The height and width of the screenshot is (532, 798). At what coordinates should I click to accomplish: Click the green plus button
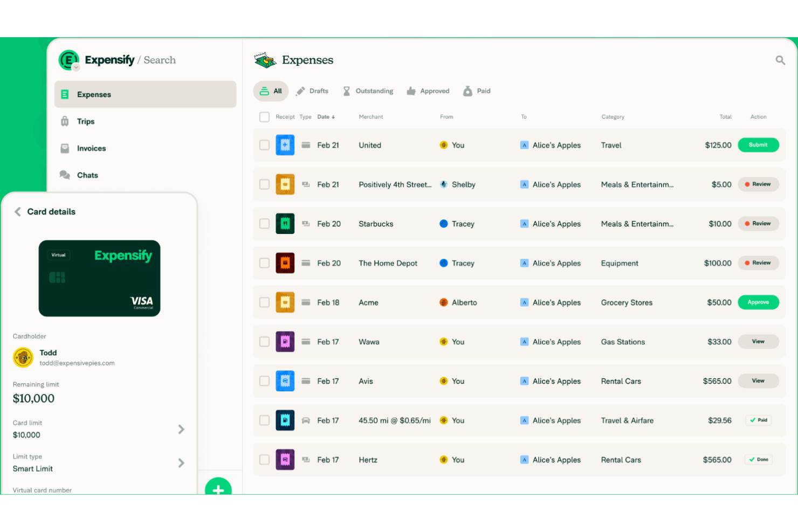218,489
